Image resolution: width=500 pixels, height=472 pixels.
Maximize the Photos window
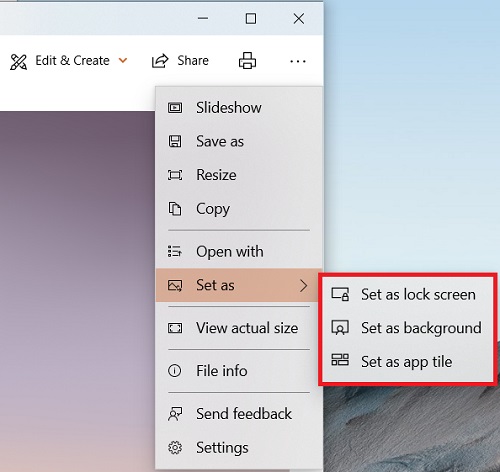[251, 19]
